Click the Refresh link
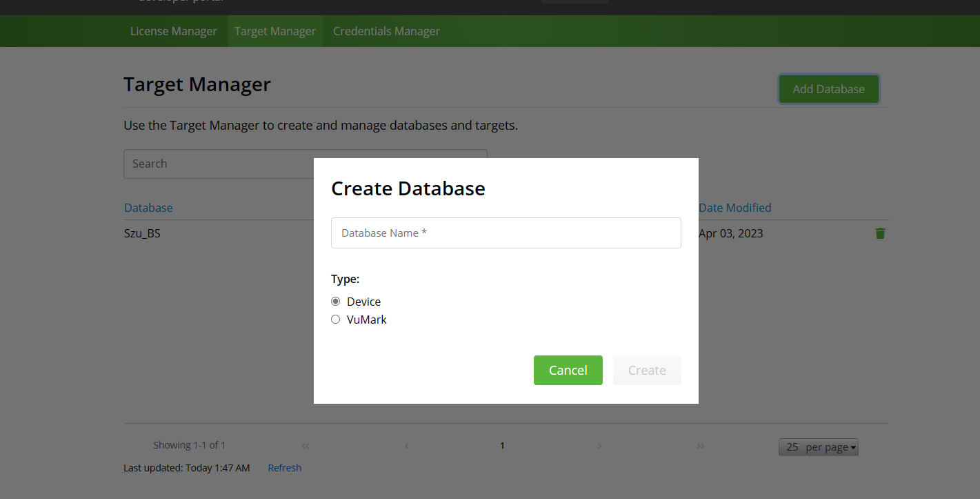Image resolution: width=980 pixels, height=499 pixels. (x=285, y=468)
